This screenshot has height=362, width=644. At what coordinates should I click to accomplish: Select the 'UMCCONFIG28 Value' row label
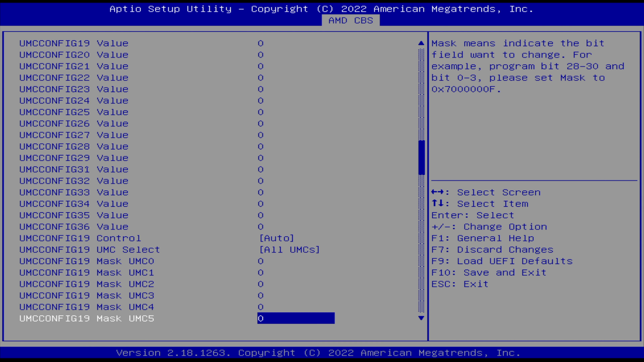[x=74, y=146]
